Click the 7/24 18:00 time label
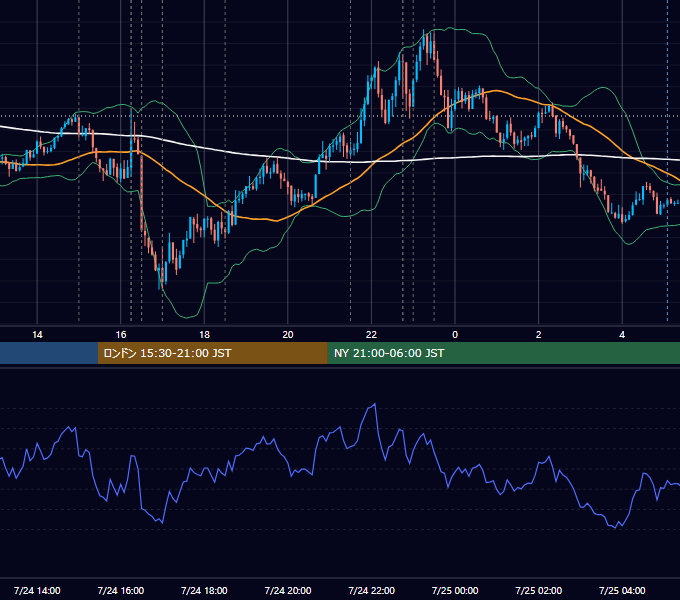 pos(204,590)
